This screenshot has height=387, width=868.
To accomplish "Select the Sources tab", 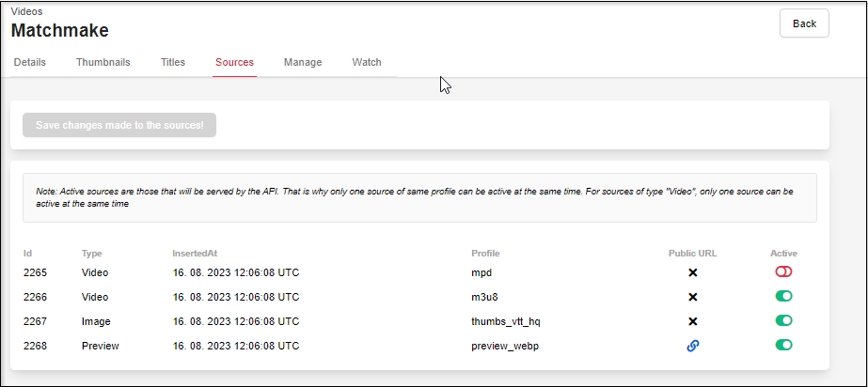I will coord(234,62).
